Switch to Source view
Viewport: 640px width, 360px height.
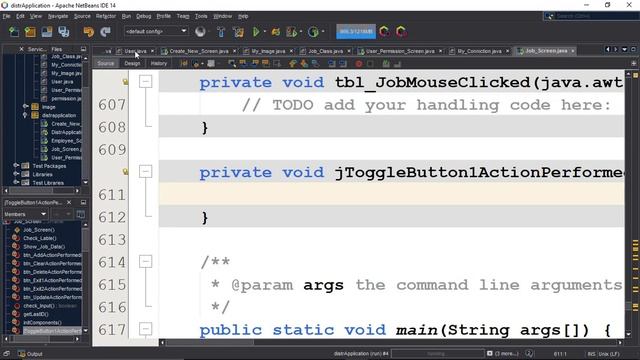point(106,63)
